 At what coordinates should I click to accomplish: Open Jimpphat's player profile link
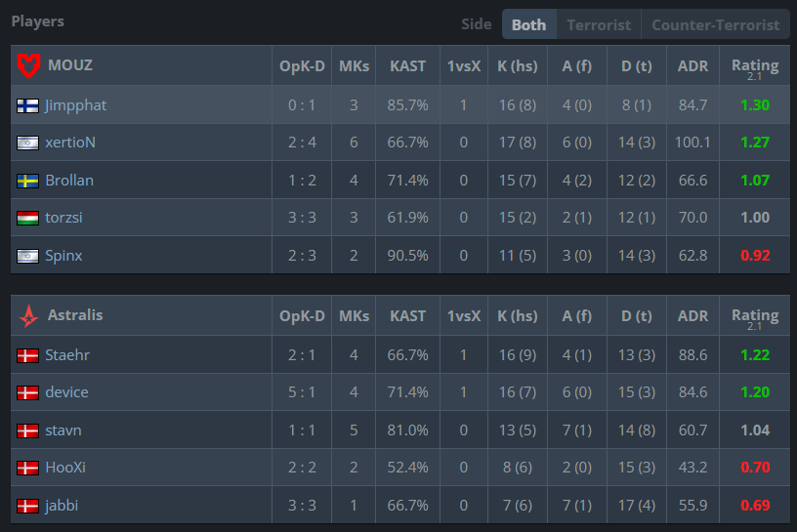tap(76, 105)
